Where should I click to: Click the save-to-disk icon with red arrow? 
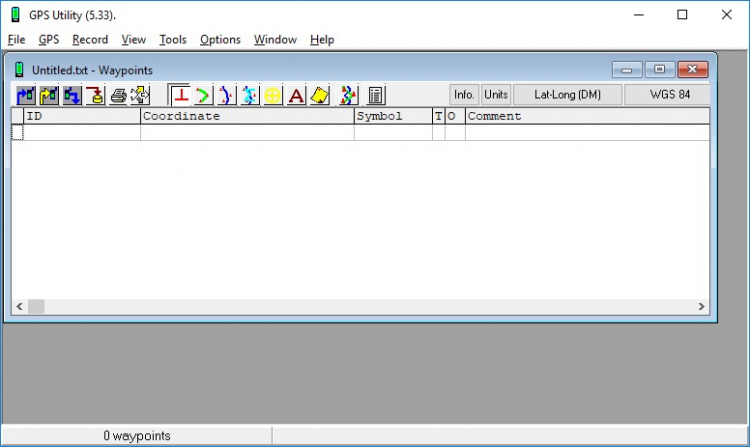pos(95,95)
